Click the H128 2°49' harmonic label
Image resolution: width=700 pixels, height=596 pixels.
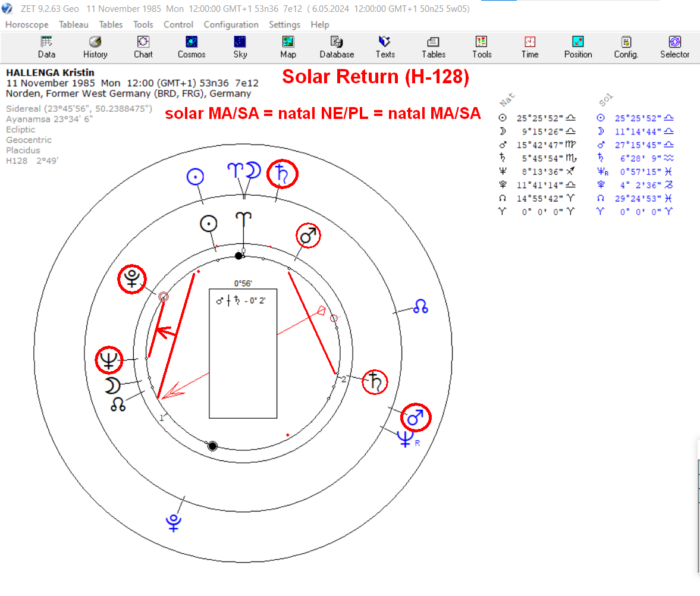click(32, 161)
